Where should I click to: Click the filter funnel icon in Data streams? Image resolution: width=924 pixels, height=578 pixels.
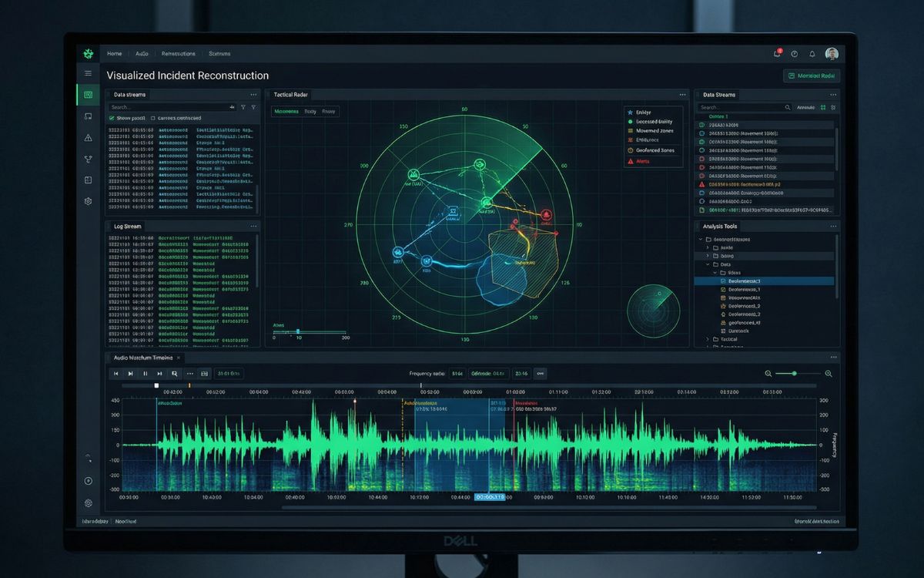243,108
